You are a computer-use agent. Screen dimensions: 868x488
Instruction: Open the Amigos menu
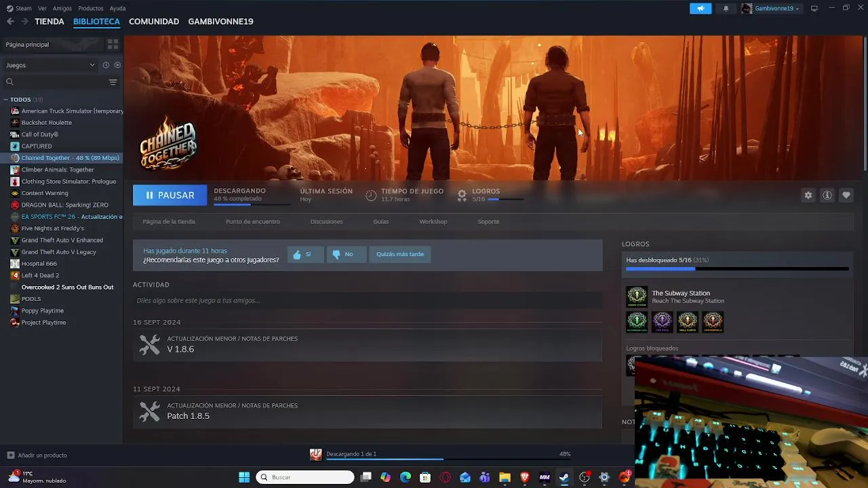coord(62,8)
